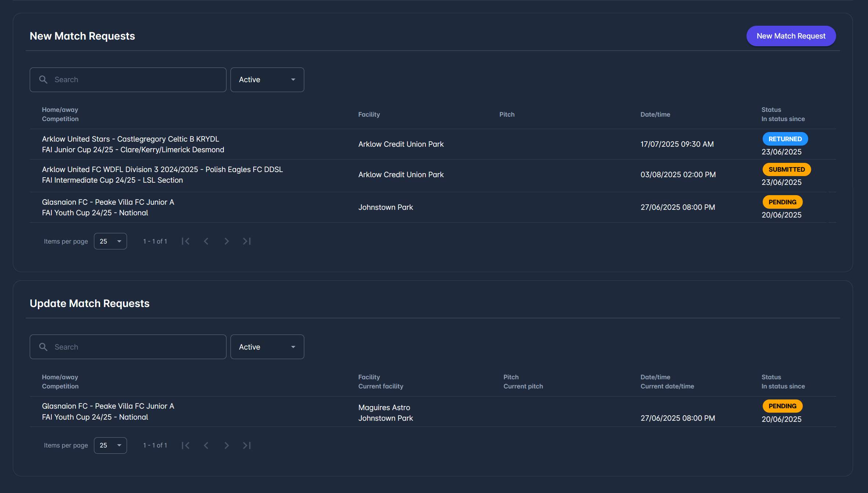Go to next page in Update Match Requests paginator

pyautogui.click(x=226, y=445)
